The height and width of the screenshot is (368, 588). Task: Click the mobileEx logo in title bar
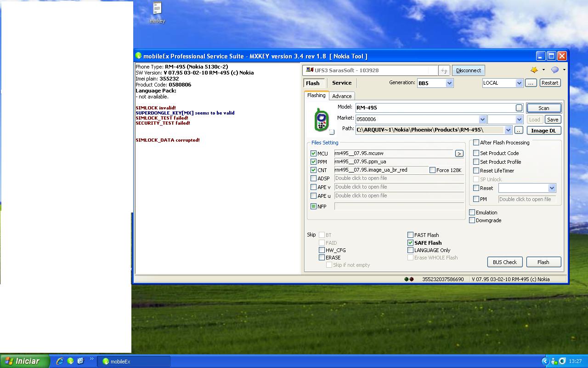point(138,56)
